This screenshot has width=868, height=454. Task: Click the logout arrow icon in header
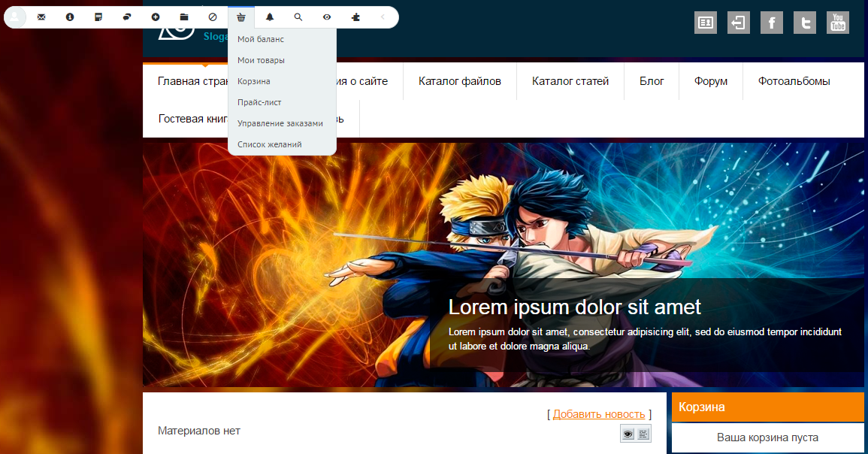739,23
